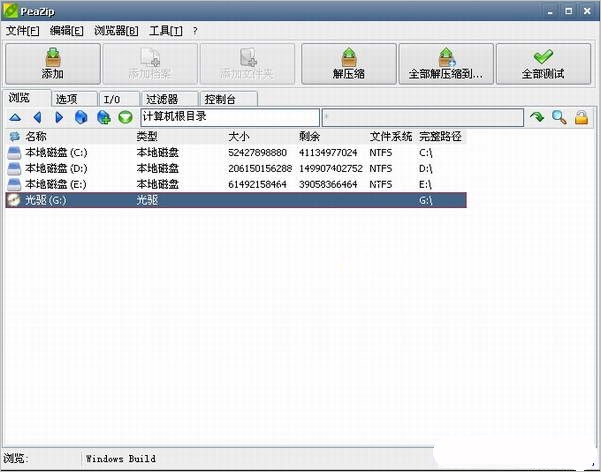Click the free space value 149907402752
The height and width of the screenshot is (472, 601).
[x=331, y=168]
